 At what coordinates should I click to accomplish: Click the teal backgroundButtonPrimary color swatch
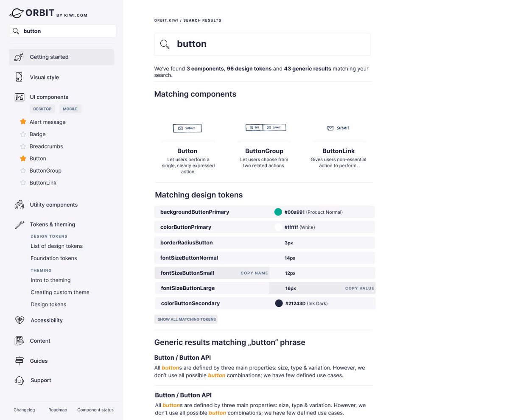278,212
